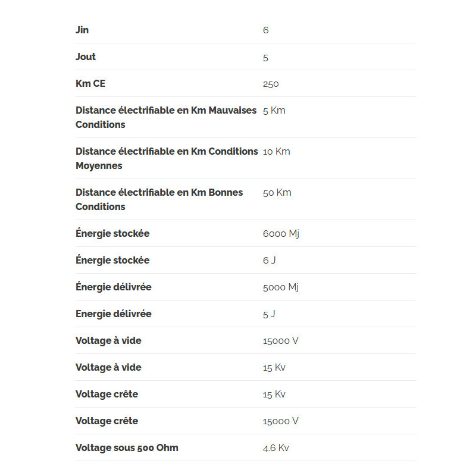This screenshot has height=476, width=476.
Task: Click the 5 J delivered energy value
Action: point(269,314)
